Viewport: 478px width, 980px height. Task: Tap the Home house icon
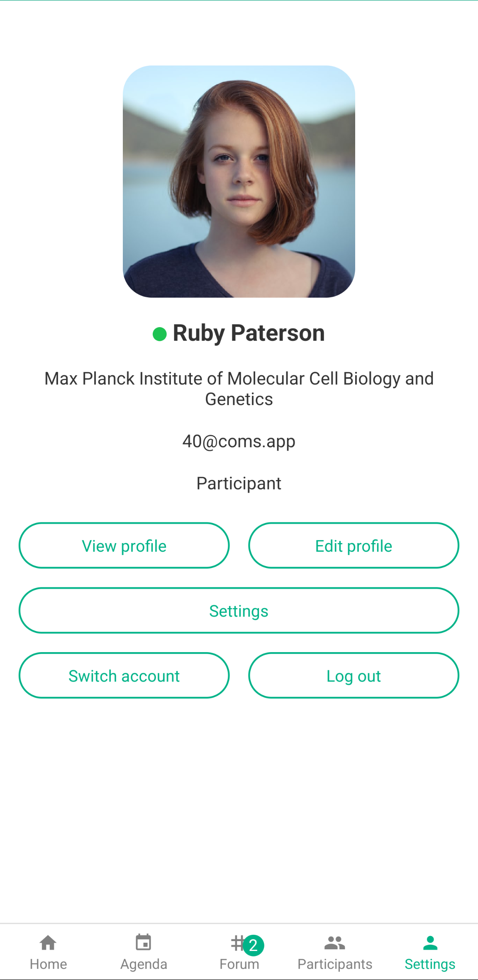point(48,943)
